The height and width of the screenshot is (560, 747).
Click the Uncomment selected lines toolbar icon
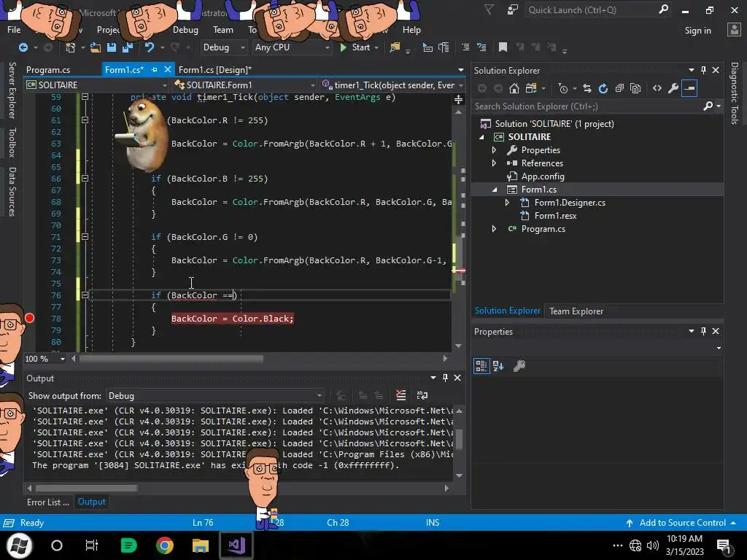[481, 47]
